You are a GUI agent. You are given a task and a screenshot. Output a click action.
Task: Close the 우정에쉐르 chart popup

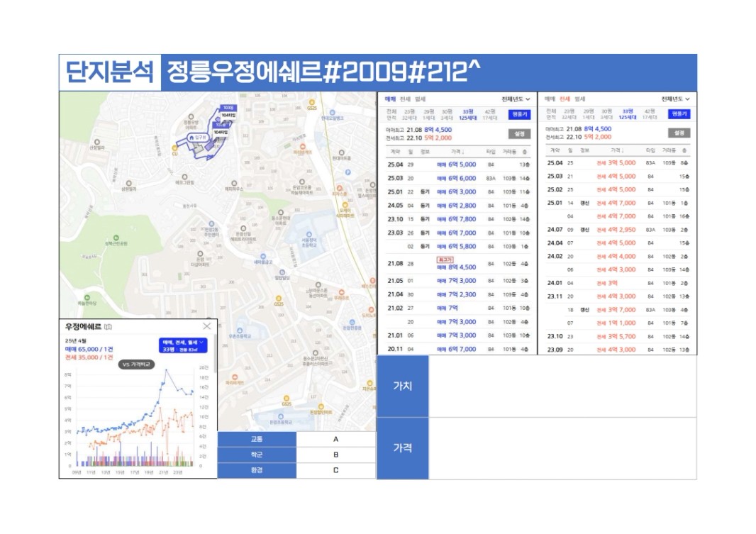coord(207,326)
